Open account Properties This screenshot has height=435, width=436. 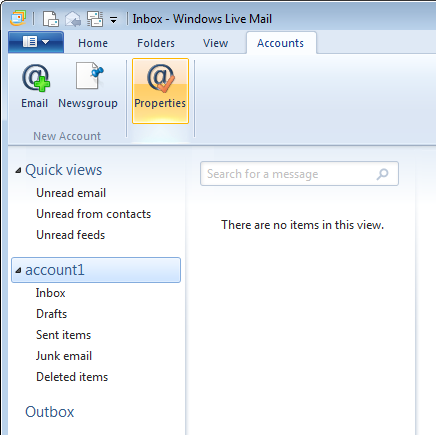click(x=160, y=91)
